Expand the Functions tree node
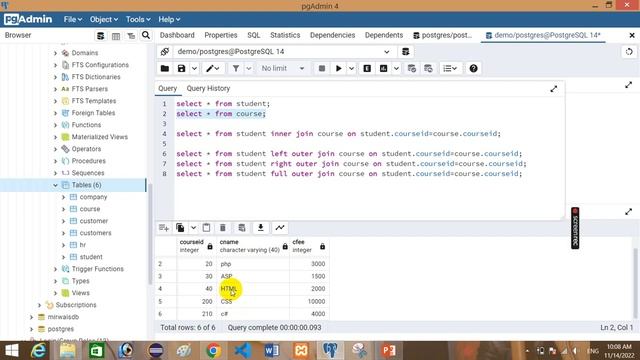This screenshot has width=640, height=360. pos(56,125)
